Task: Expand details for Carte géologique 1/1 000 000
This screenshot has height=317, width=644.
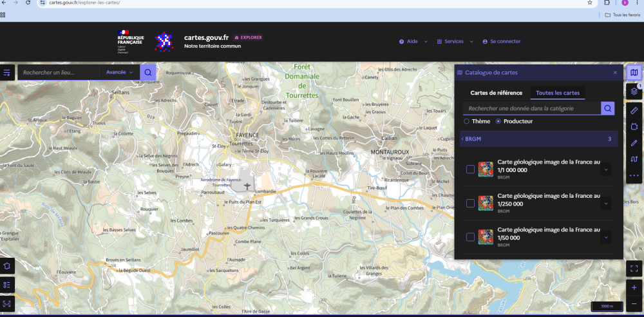Action: coord(606,169)
